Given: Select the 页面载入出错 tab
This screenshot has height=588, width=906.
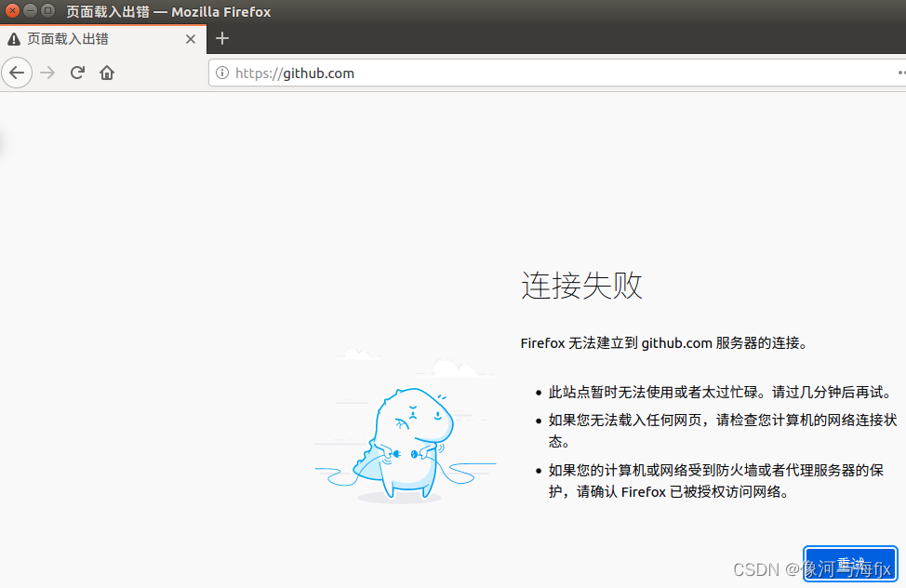Looking at the screenshot, I should click(103, 39).
